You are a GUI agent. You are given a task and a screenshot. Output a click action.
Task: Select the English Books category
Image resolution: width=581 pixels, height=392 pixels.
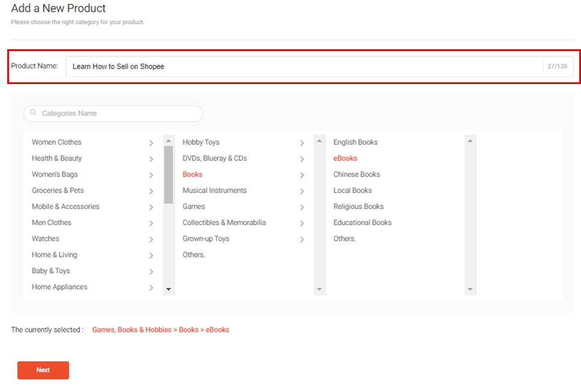pyautogui.click(x=355, y=142)
